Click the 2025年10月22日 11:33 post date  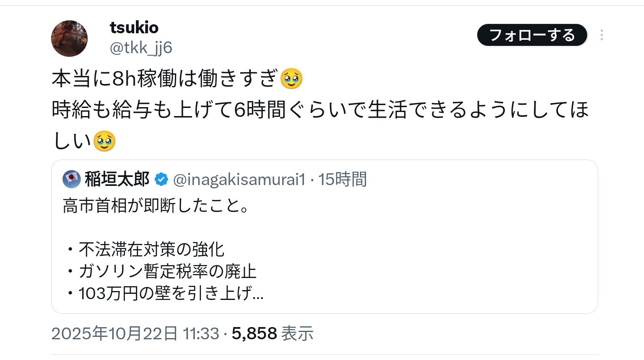click(x=135, y=334)
